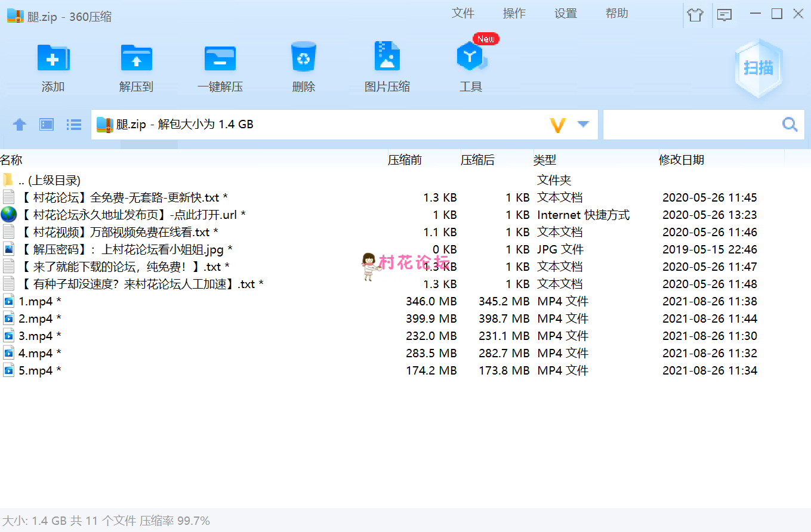Sort by the 修改日期 column header

click(682, 160)
